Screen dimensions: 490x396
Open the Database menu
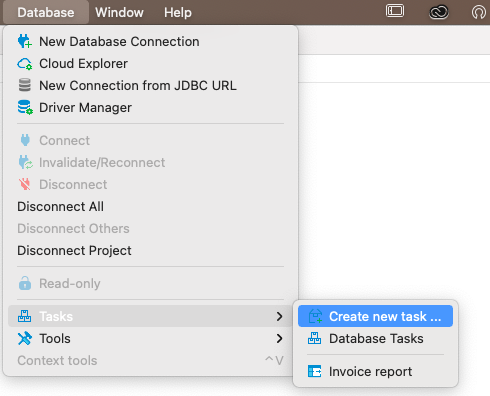click(x=46, y=12)
